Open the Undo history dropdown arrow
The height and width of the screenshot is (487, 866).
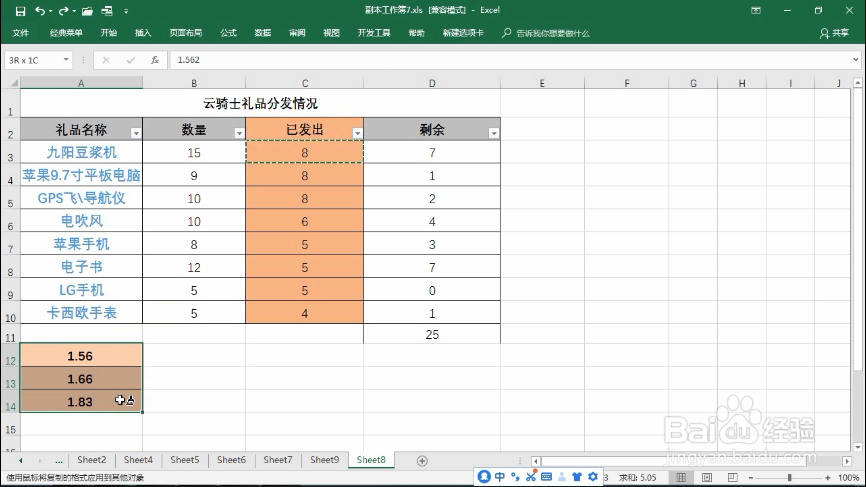tap(50, 12)
